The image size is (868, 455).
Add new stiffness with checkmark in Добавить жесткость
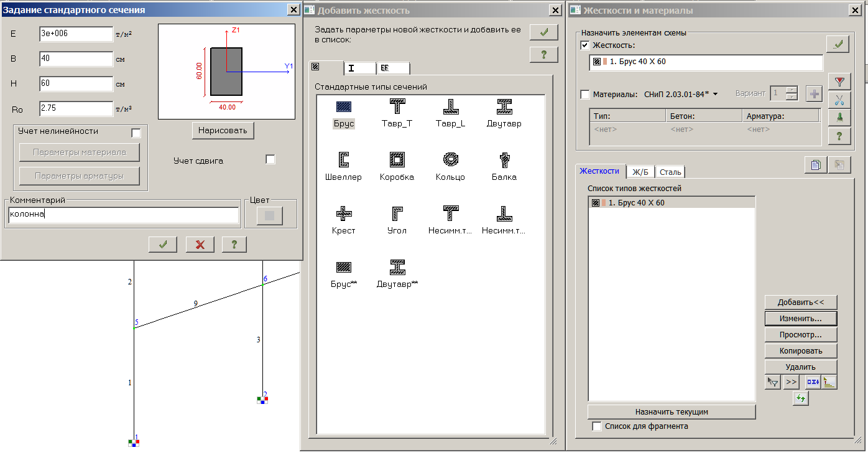point(544,32)
